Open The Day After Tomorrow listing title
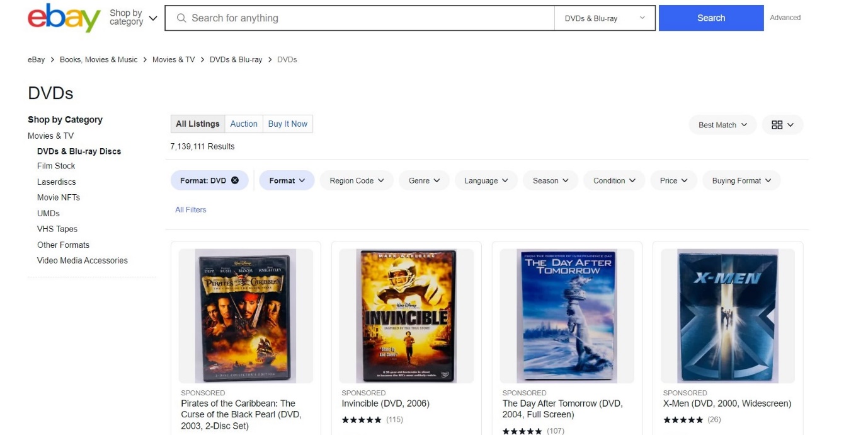 pos(562,409)
